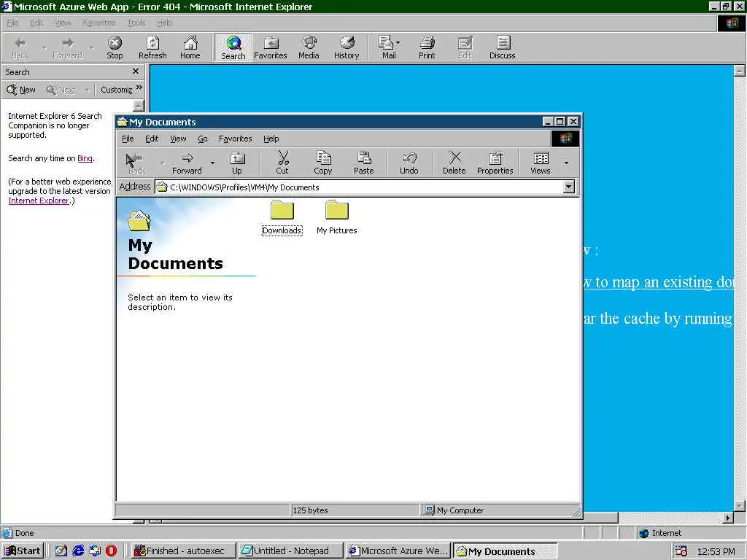Click Cut scissors in My Documents toolbar
The image size is (747, 560).
(282, 163)
